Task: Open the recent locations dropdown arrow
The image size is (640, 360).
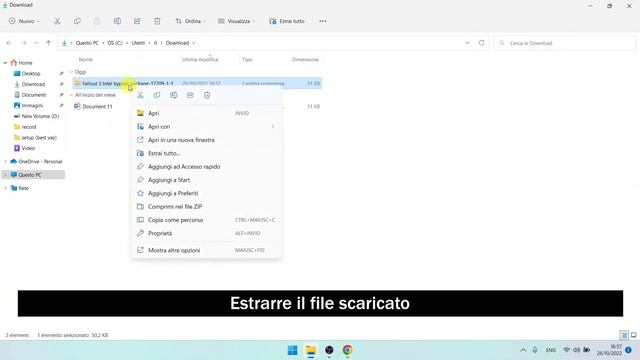Action: 36,43
